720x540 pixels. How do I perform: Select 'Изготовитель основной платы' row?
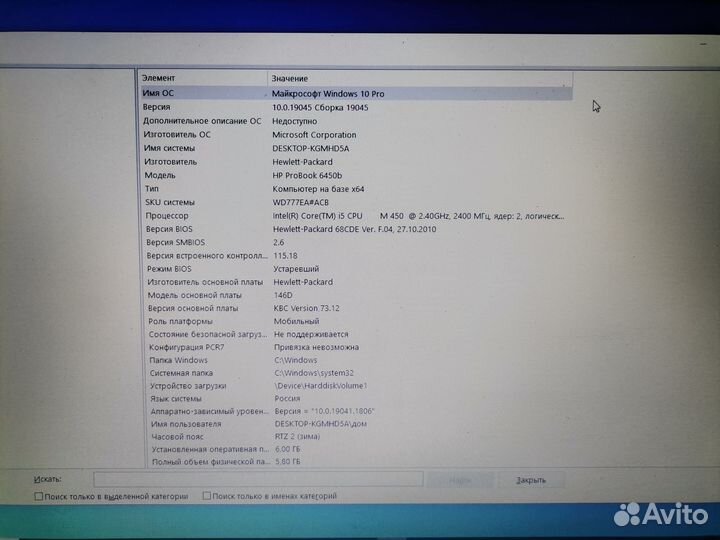point(356,282)
